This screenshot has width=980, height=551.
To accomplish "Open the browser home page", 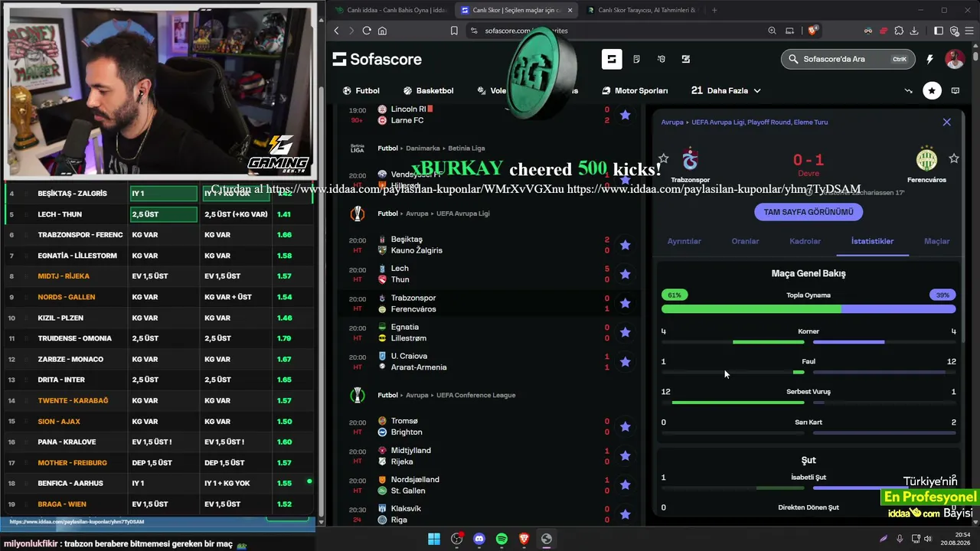I will (x=382, y=31).
